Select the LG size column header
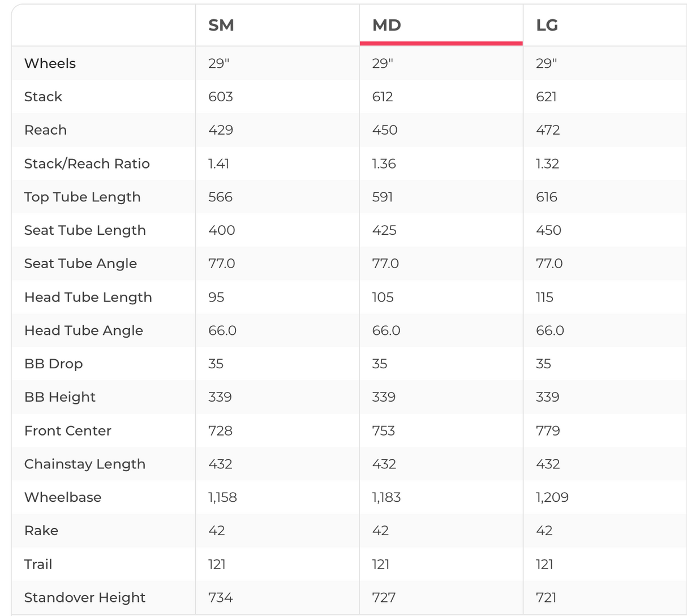This screenshot has height=616, width=687. pos(547,25)
